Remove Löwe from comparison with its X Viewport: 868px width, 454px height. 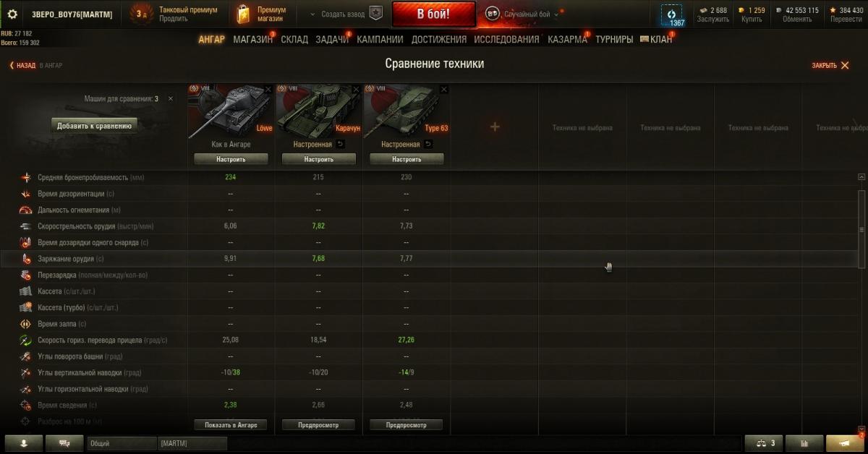[268, 89]
